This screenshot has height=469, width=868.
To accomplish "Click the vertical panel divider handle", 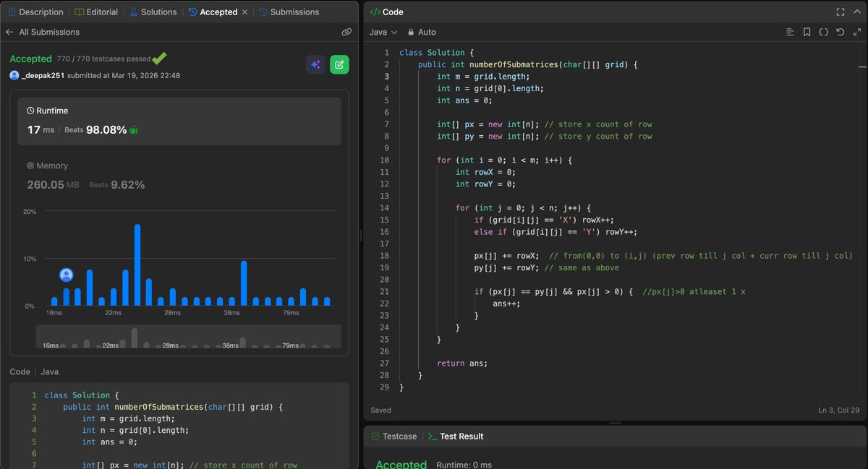I will click(x=360, y=234).
